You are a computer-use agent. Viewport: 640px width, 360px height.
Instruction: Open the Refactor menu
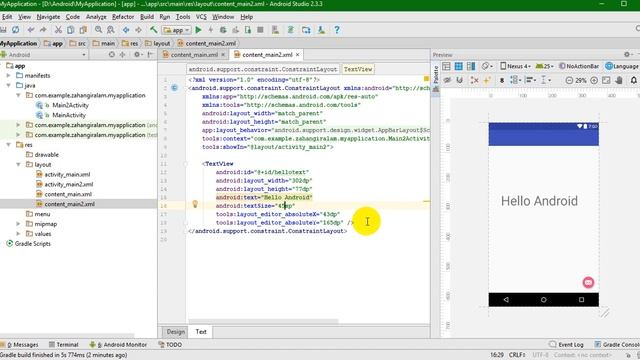tap(123, 17)
